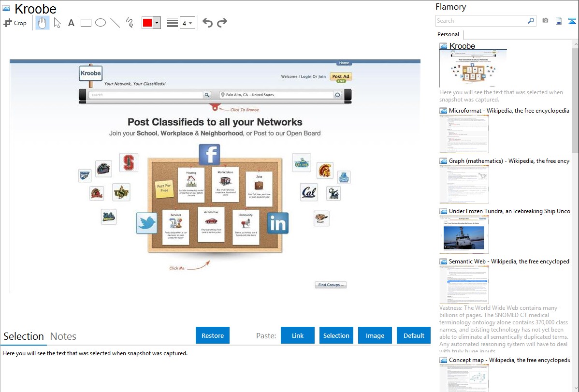Open the Microformat Wikipedia snapshot thumbnail
This screenshot has height=392, width=579.
point(464,134)
